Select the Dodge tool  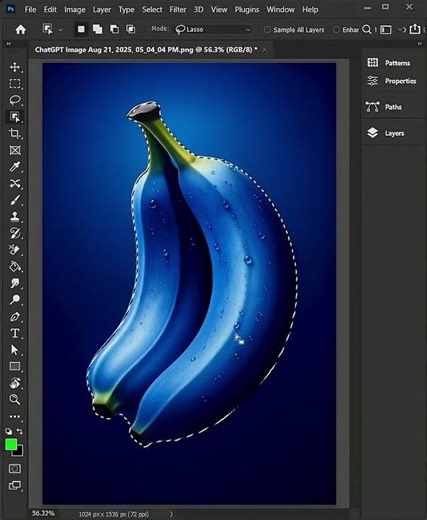15,300
